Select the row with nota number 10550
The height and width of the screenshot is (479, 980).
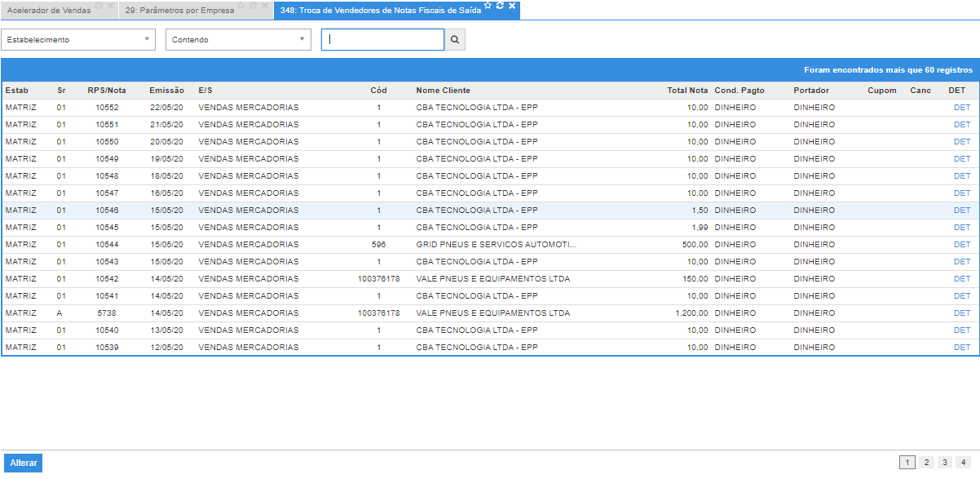(x=490, y=142)
